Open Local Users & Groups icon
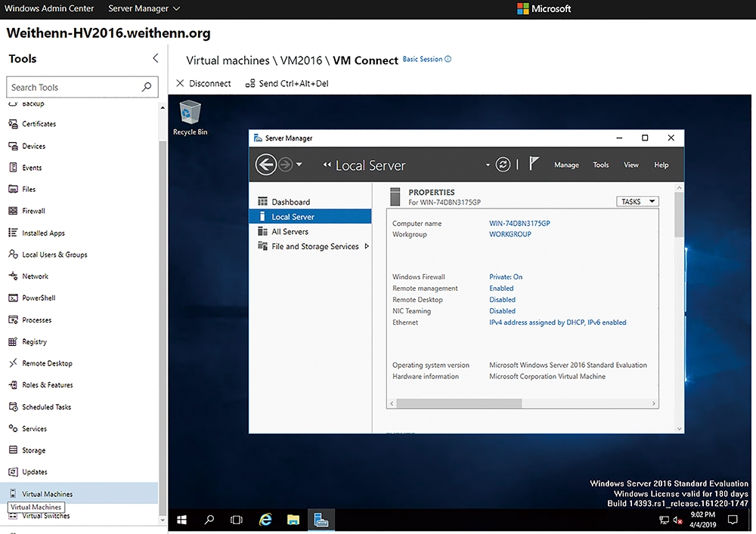The image size is (756, 534). point(13,254)
